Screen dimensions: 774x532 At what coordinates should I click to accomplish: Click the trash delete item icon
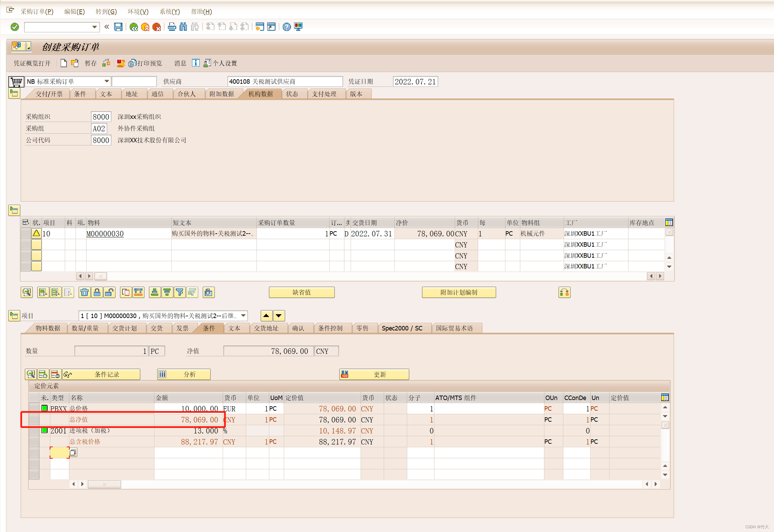click(x=84, y=293)
